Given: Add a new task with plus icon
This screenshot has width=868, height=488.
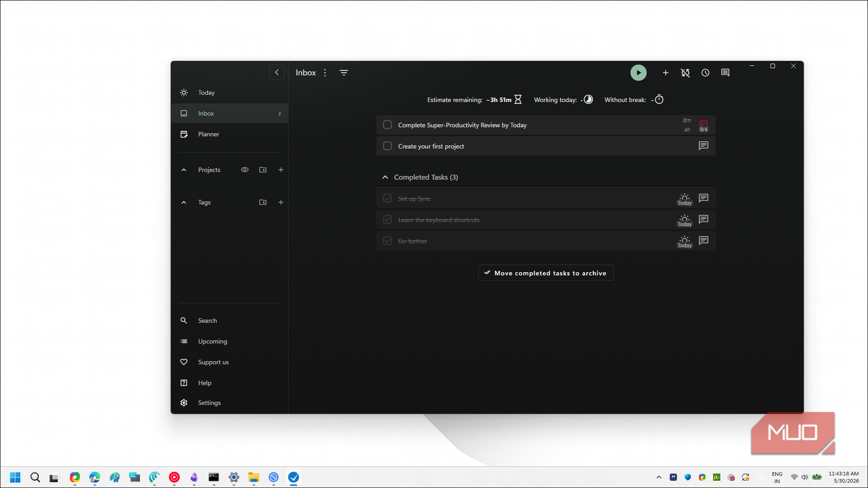Looking at the screenshot, I should [665, 73].
